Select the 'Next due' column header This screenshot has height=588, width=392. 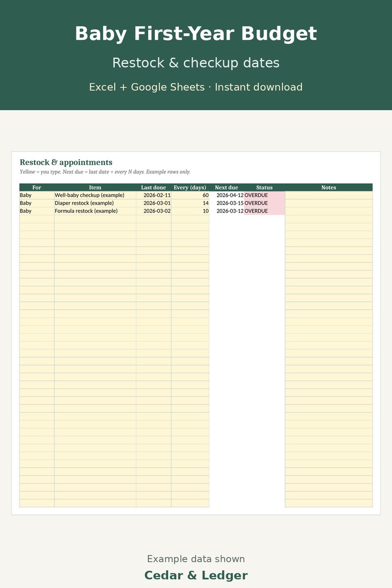point(226,187)
